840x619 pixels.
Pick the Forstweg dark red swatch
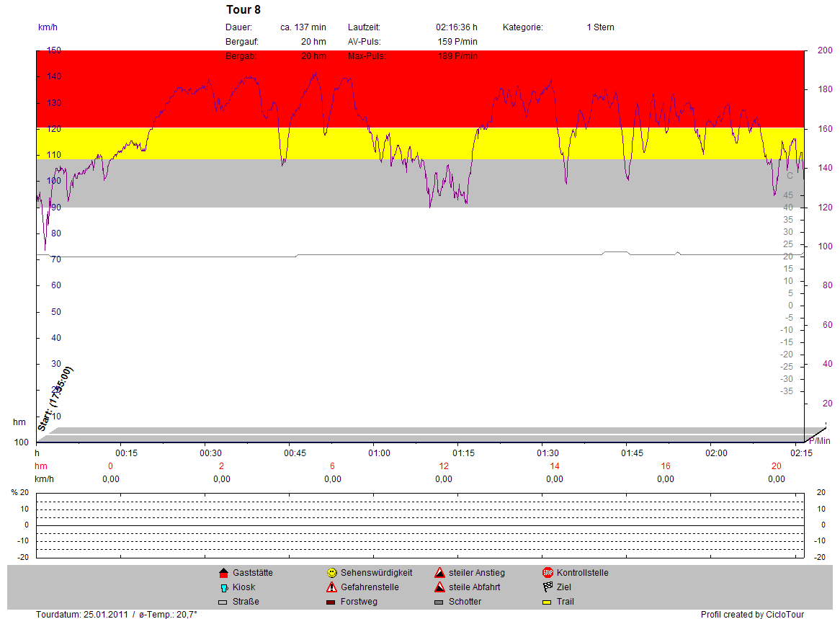(x=331, y=602)
